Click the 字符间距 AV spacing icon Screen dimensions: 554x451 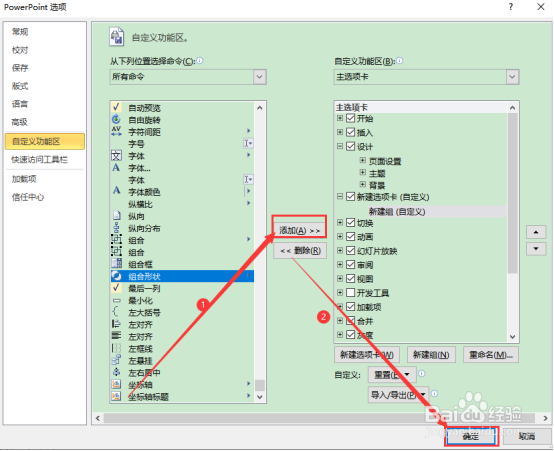(x=116, y=131)
